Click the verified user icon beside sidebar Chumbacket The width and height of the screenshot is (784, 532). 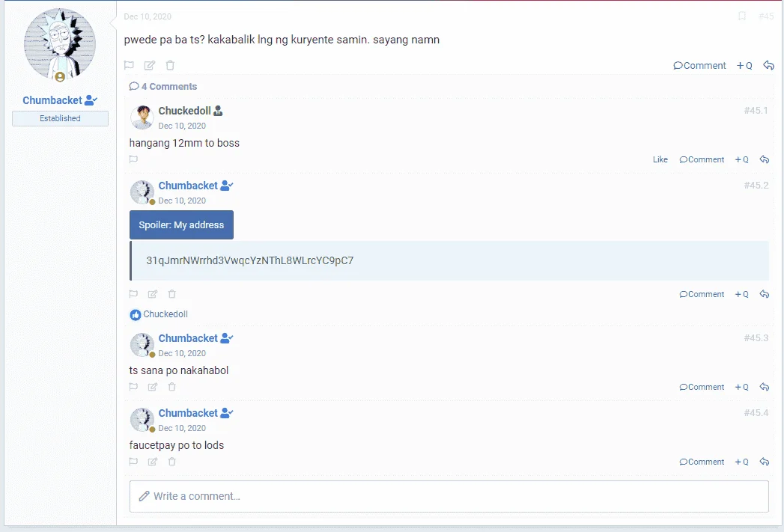[91, 100]
